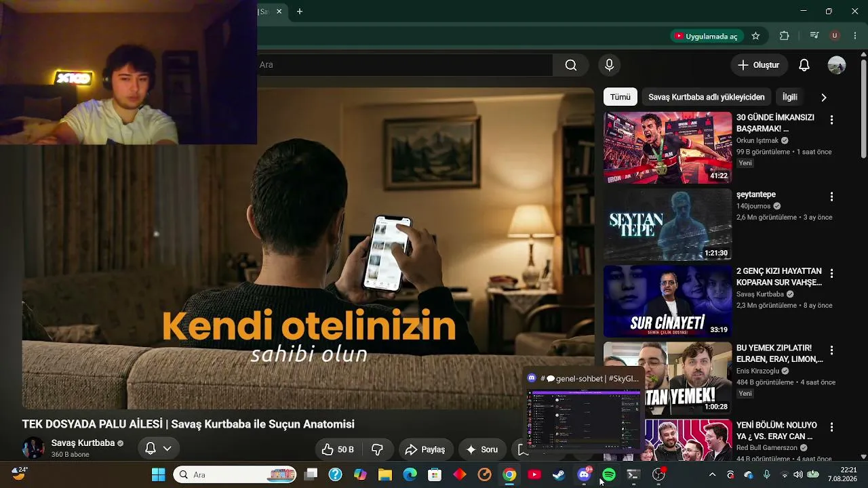Click the Windows taskbar search box
Image resolution: width=868 pixels, height=488 pixels.
(235, 475)
